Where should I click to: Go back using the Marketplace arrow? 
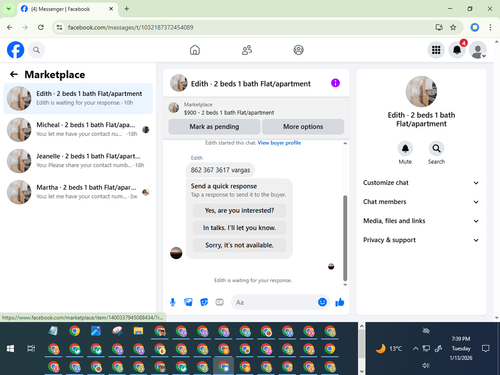tap(14, 74)
